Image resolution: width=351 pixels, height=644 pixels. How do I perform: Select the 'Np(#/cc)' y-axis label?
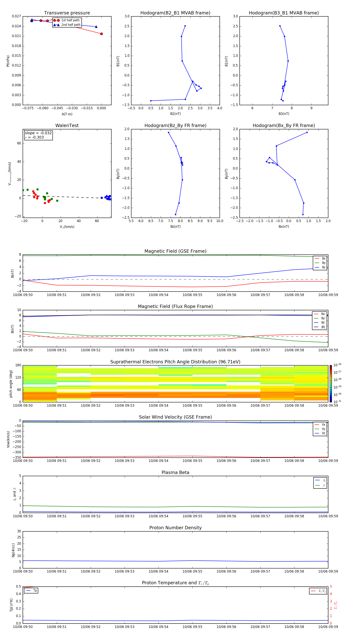click(x=13, y=550)
